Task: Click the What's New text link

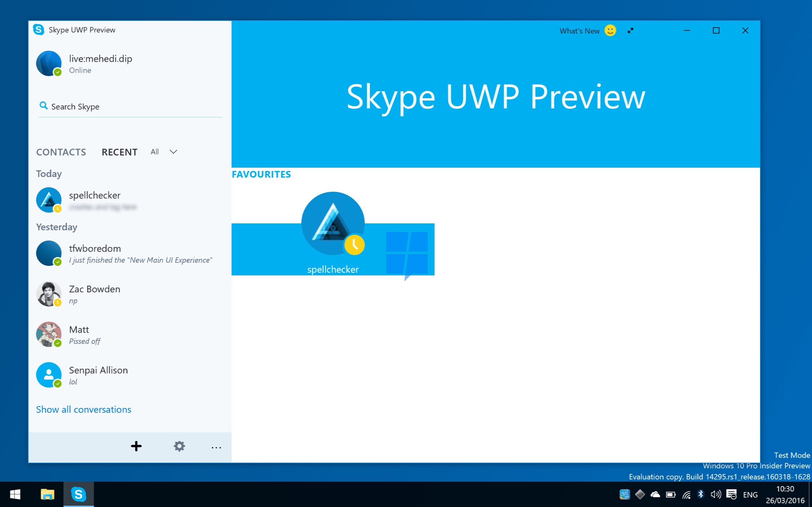Action: [x=580, y=31]
